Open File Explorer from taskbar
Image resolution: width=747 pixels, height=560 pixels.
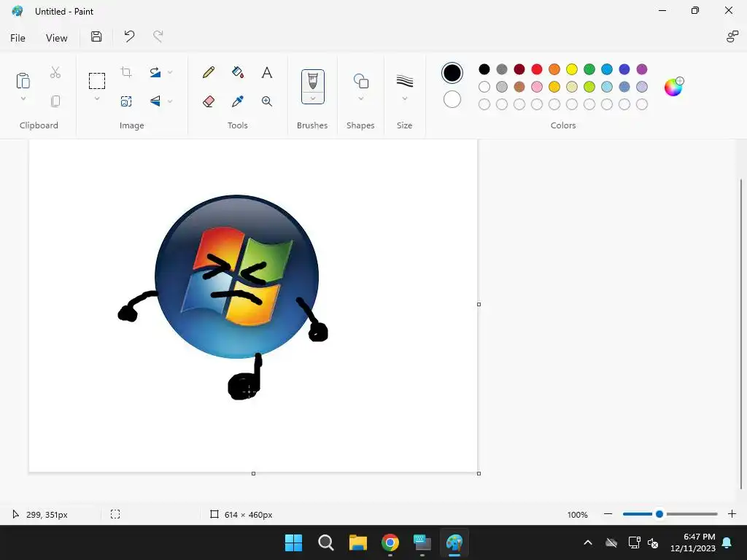click(357, 542)
